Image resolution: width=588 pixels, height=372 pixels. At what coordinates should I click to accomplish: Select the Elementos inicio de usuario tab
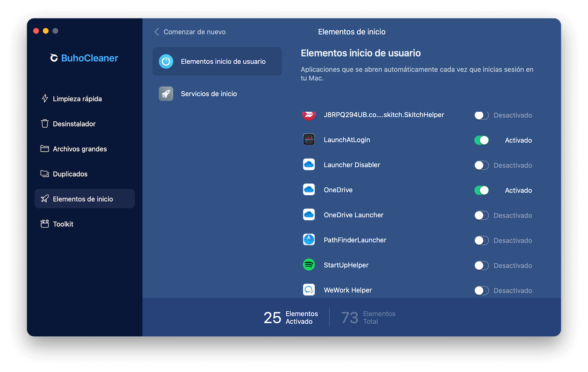coord(217,61)
